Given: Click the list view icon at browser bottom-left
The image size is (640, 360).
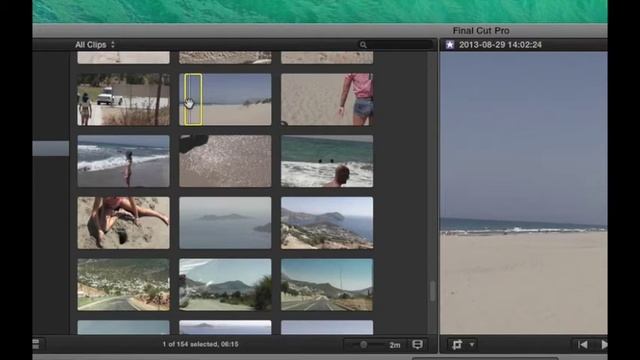Looking at the screenshot, I should click(36, 344).
